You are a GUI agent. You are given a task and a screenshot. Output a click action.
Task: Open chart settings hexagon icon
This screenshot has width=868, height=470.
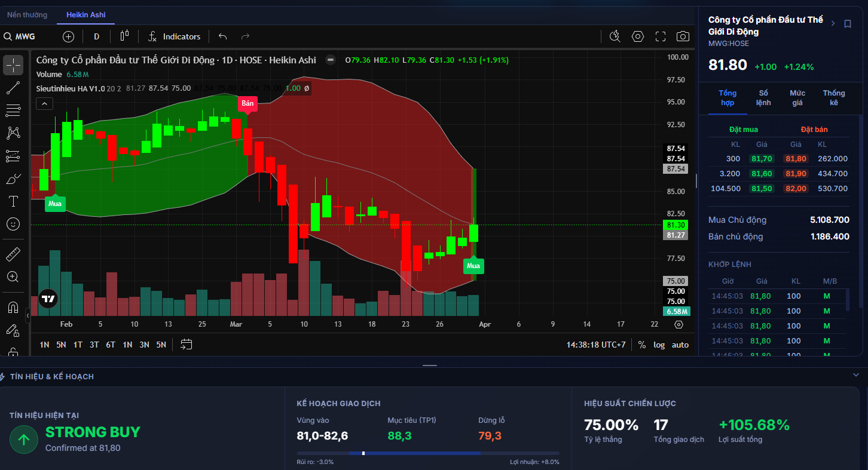638,36
